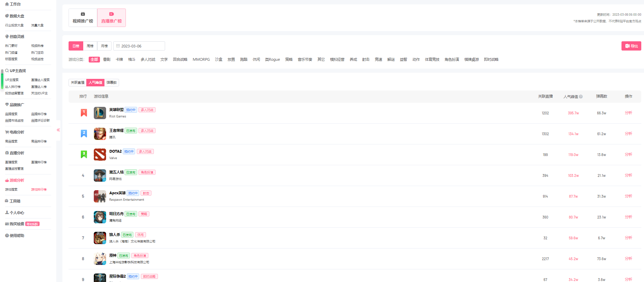Open 游戏排行榜 in sidebar

click(x=39, y=189)
